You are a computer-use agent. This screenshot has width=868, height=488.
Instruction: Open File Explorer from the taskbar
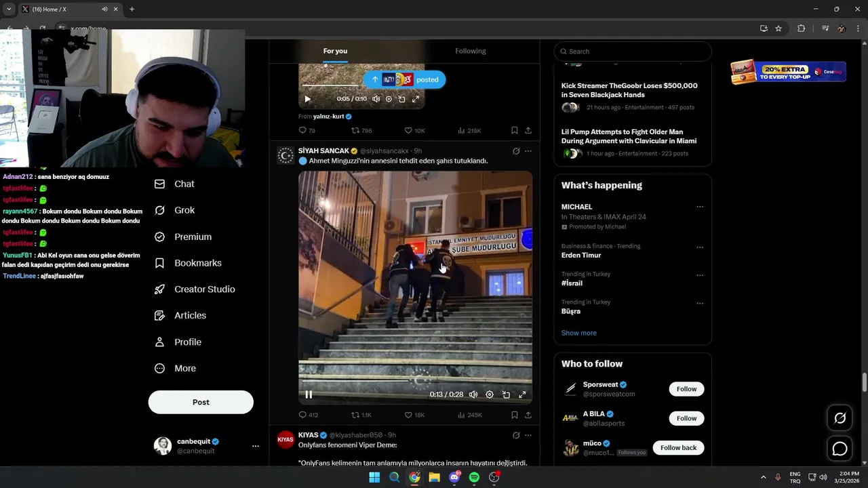[x=434, y=477]
